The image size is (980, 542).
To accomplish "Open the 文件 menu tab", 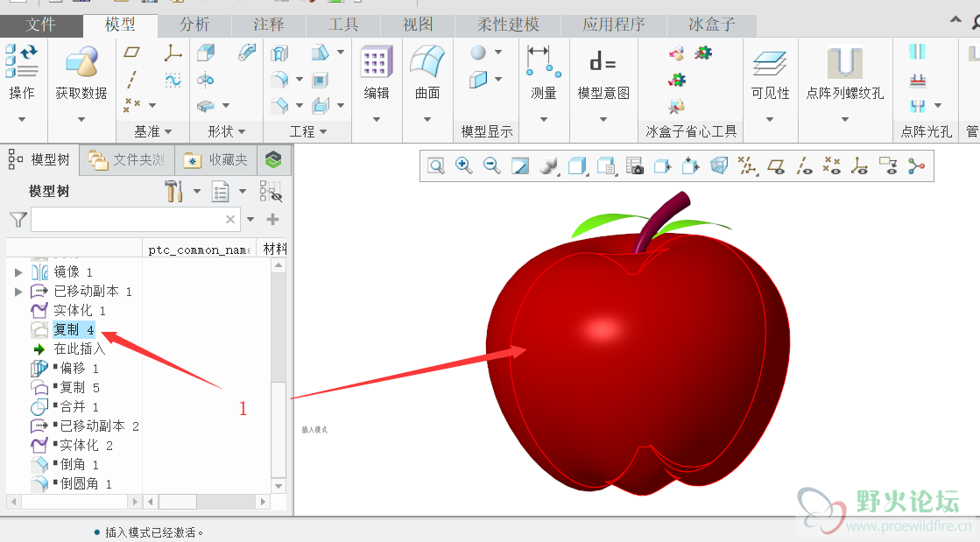I will tap(40, 25).
